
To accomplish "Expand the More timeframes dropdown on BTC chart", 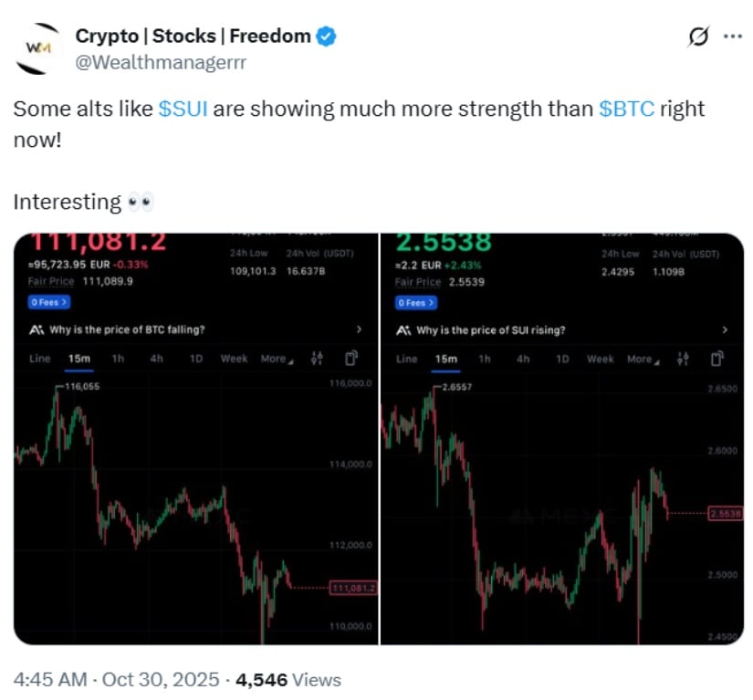I will click(x=277, y=359).
